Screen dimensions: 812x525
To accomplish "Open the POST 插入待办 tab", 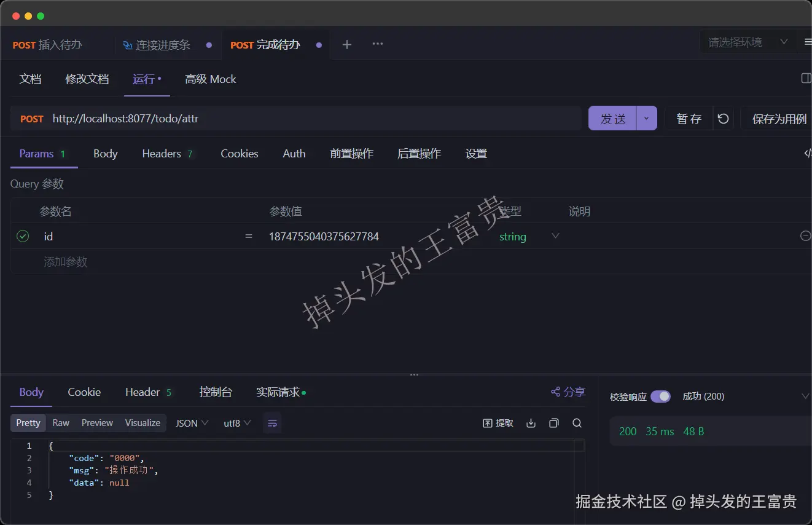I will point(47,45).
